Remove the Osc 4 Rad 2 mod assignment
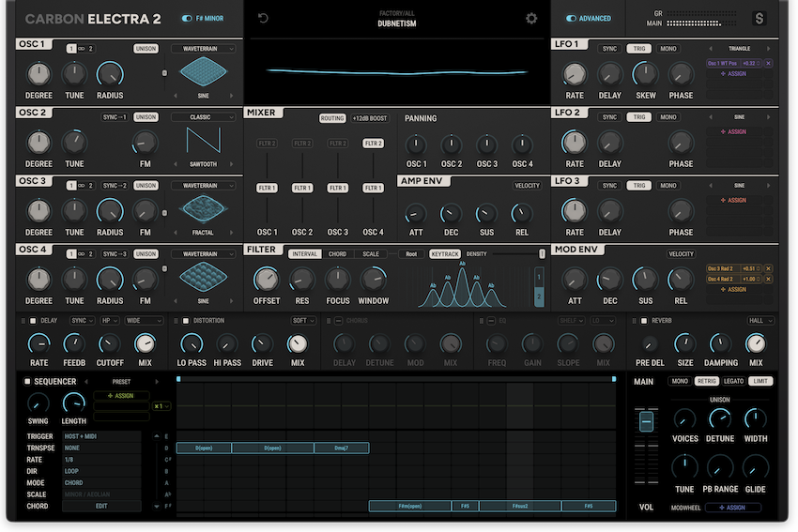This screenshot has height=532, width=798. 769,280
